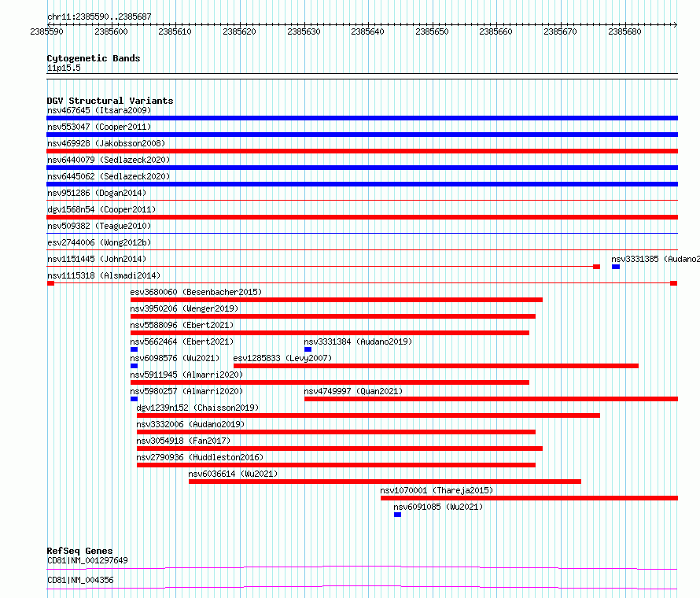Open nsv6091085 (Wu2021) variant label
Screen dimensions: 700x598
(438, 507)
